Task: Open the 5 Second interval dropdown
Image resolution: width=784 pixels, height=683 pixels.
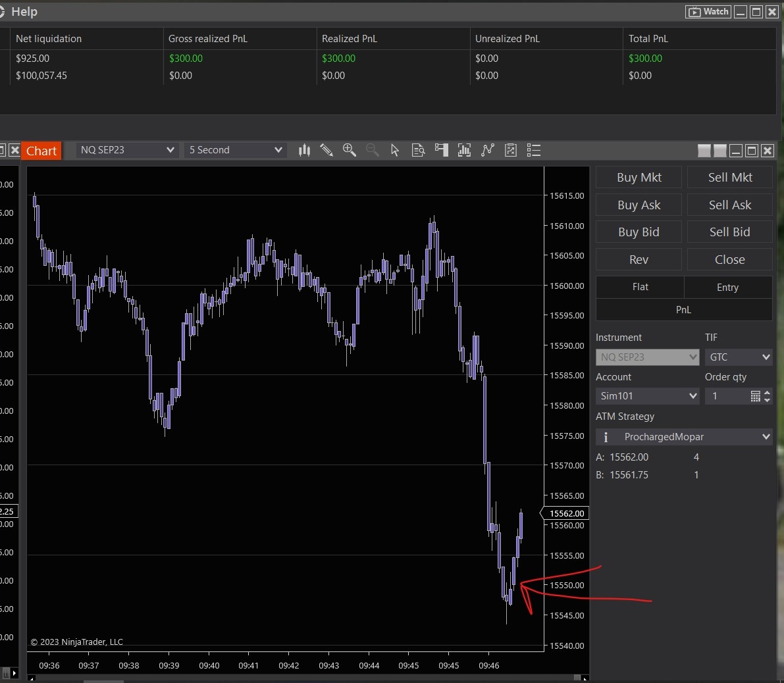Action: click(236, 151)
